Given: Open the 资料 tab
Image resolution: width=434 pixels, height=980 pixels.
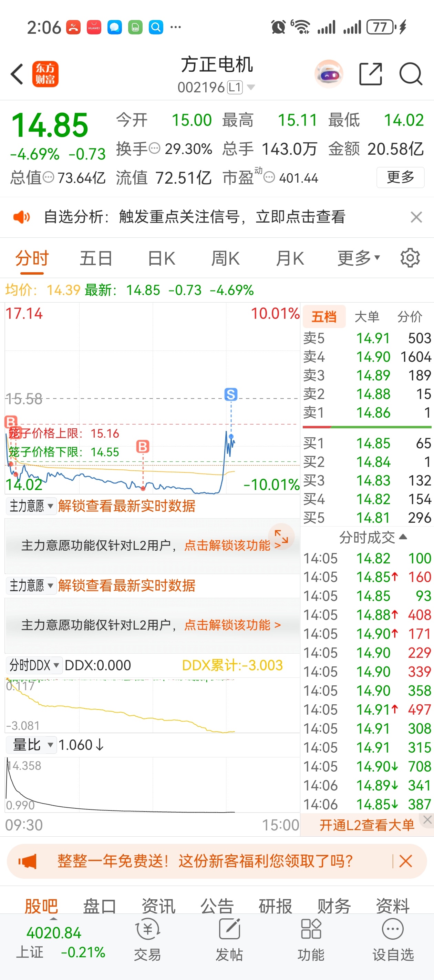Looking at the screenshot, I should pyautogui.click(x=393, y=906).
